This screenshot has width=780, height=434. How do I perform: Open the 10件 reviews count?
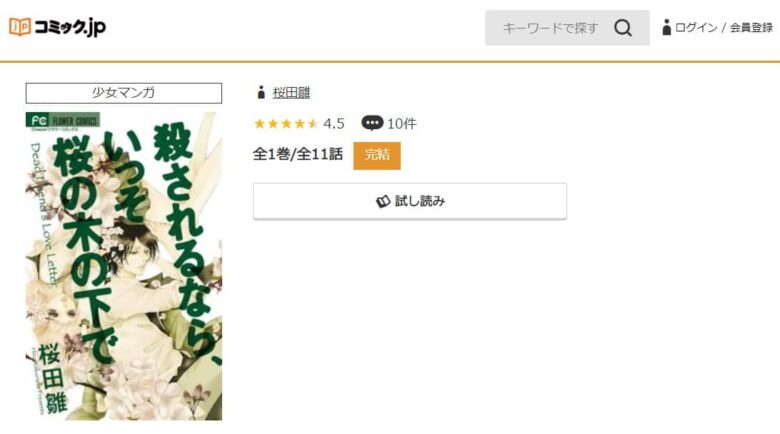coord(401,123)
